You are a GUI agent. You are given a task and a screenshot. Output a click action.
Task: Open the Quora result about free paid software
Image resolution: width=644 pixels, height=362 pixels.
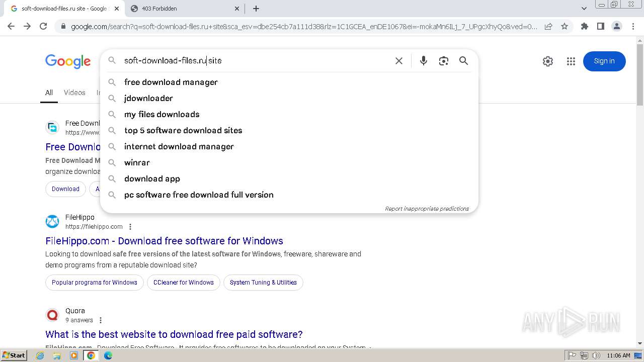tap(174, 334)
